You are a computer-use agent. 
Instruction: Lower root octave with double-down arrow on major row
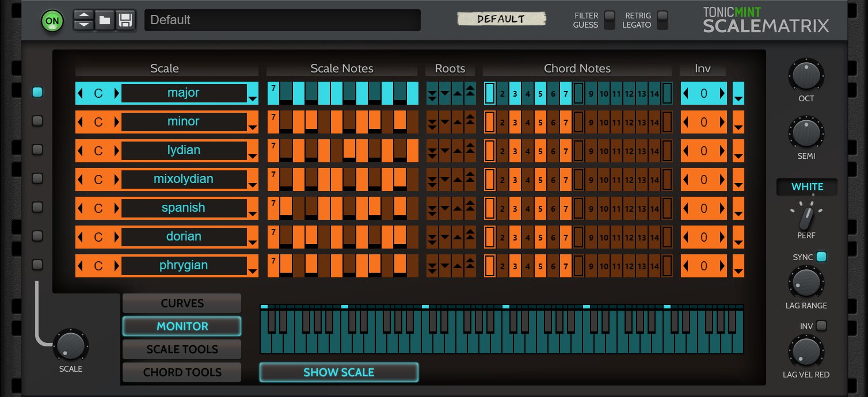[432, 93]
